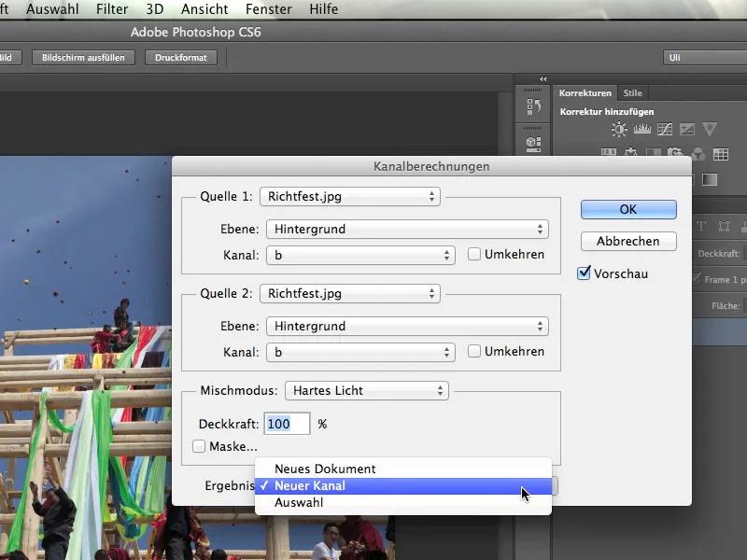
Task: Open the History panel icon
Action: 533,105
